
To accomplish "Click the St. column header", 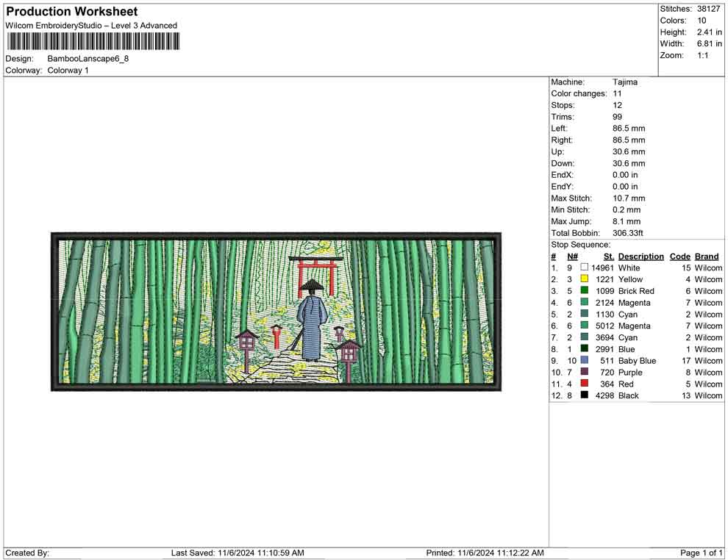I will coord(609,256).
